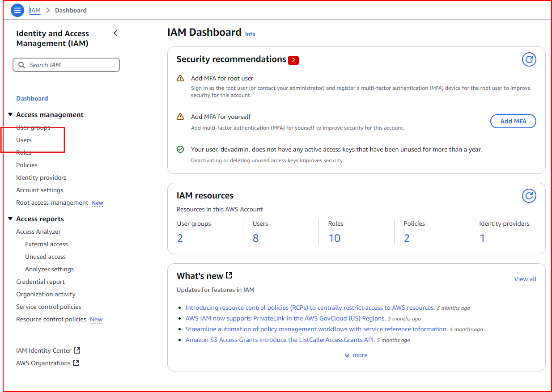Open Resource control policies

tap(51, 319)
